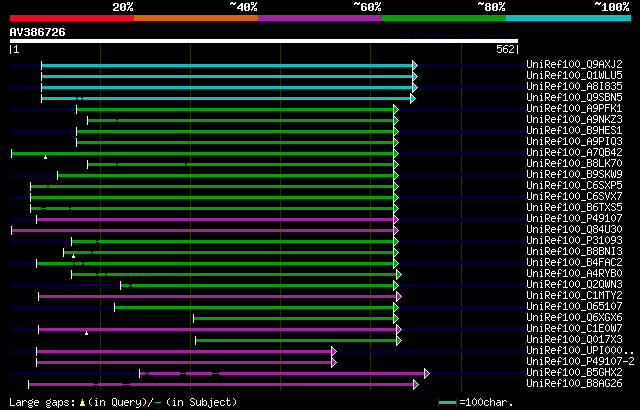
Task: Click the UniRef100_P49107 label
Action: tap(574, 219)
